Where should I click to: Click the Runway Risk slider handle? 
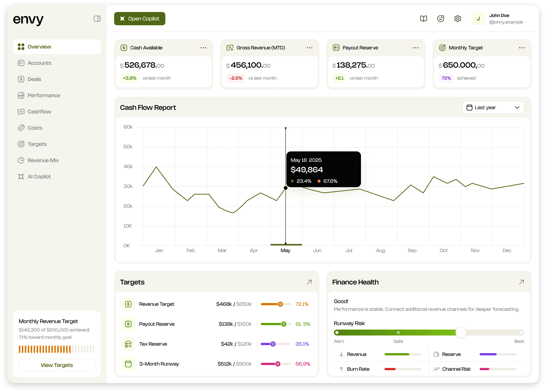(x=461, y=333)
